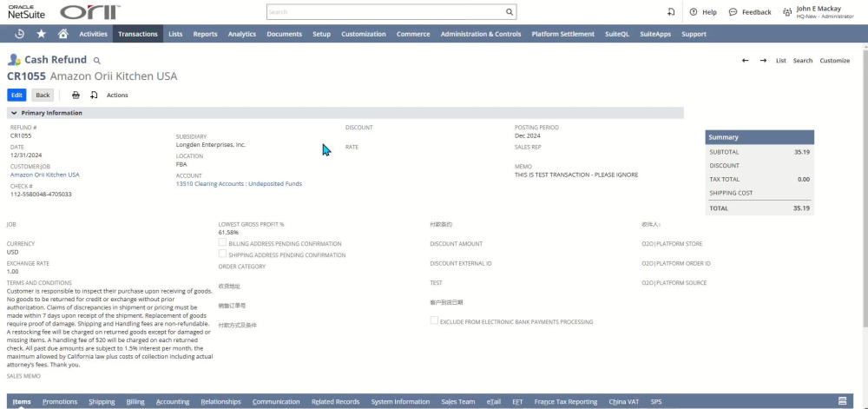The width and height of the screenshot is (868, 409).
Task: Open the Transactions menu
Action: point(138,34)
